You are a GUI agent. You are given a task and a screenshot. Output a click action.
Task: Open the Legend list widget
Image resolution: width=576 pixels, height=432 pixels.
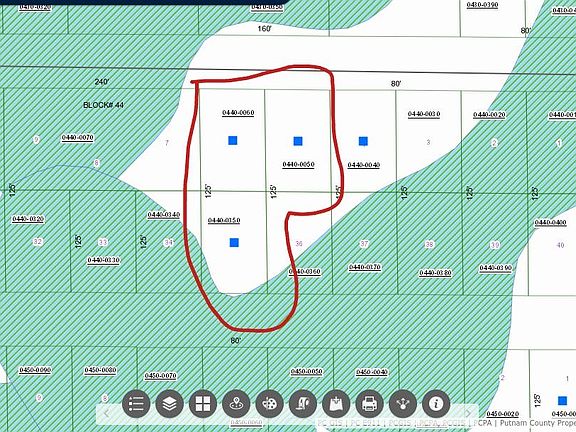[x=136, y=404]
